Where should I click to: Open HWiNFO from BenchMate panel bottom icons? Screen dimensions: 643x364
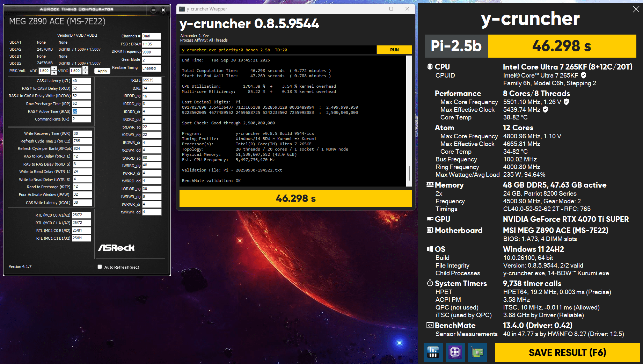[433, 352]
